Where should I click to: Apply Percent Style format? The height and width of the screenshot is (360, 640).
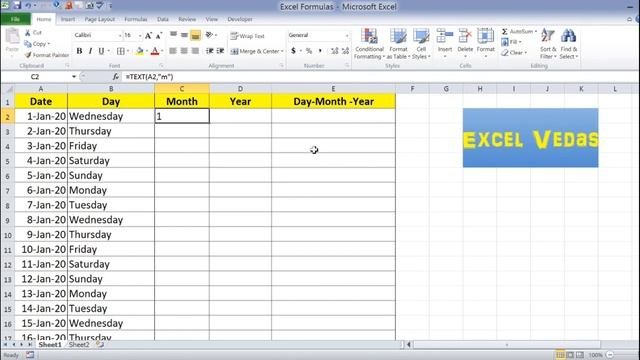pyautogui.click(x=309, y=51)
